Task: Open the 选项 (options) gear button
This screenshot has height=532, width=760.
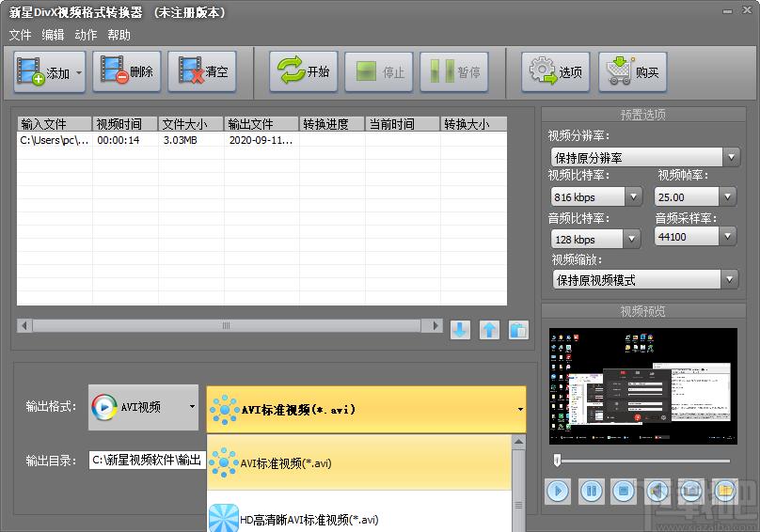Action: click(556, 71)
